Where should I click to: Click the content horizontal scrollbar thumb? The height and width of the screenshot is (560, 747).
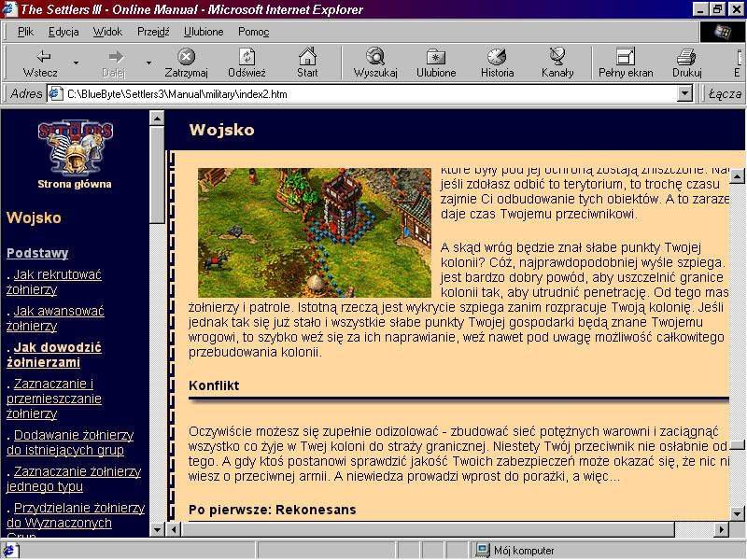coord(429,529)
